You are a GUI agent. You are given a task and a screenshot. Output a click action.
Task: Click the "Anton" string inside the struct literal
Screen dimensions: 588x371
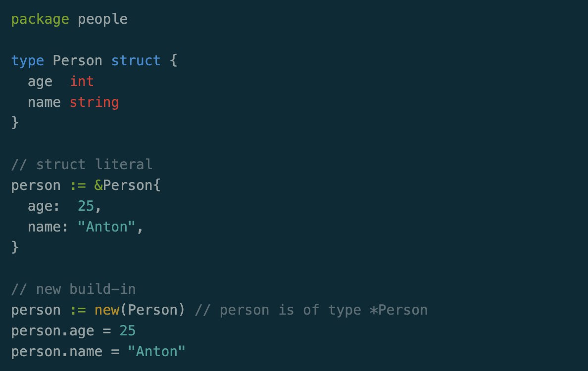(106, 227)
